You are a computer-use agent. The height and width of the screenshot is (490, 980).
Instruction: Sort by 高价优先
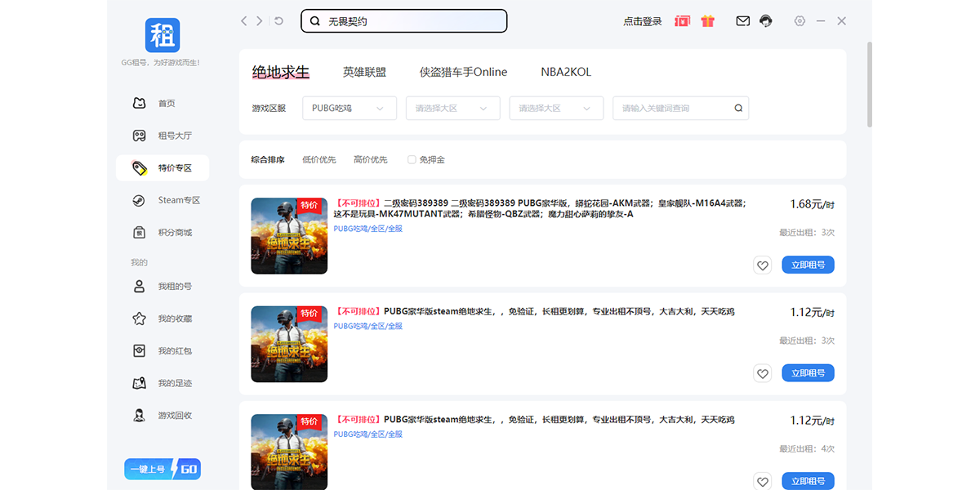pos(371,160)
